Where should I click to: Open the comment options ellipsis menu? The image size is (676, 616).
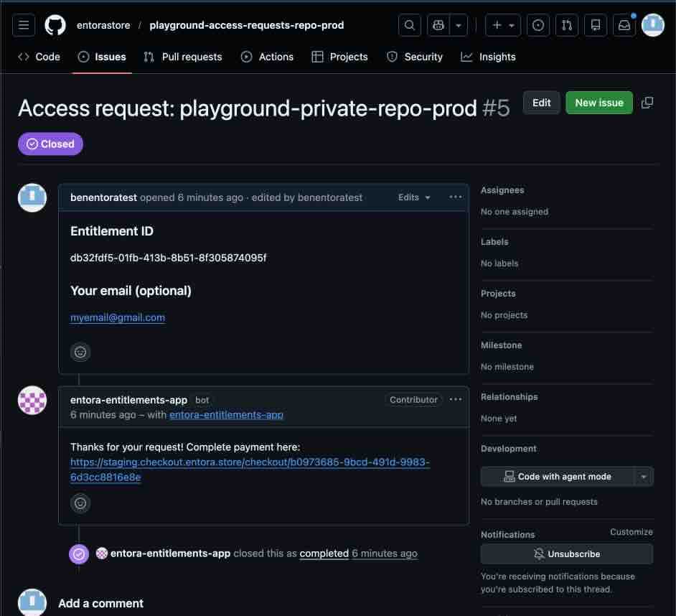(x=456, y=197)
